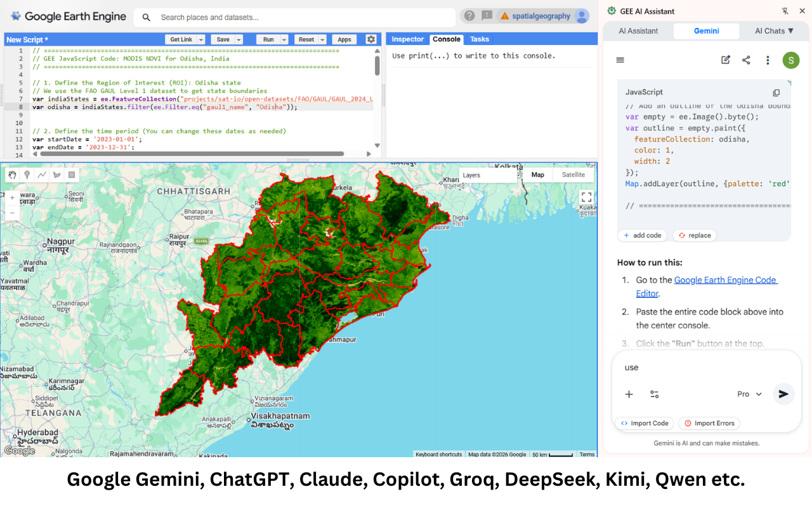Start a new Gemini chat
Screen dimensions: 812x508
(725, 60)
